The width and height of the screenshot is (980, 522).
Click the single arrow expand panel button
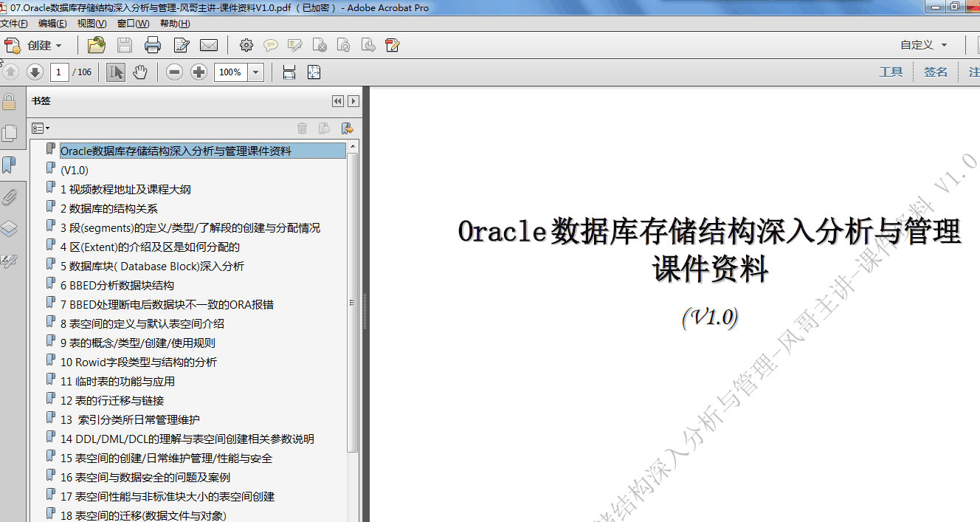353,101
